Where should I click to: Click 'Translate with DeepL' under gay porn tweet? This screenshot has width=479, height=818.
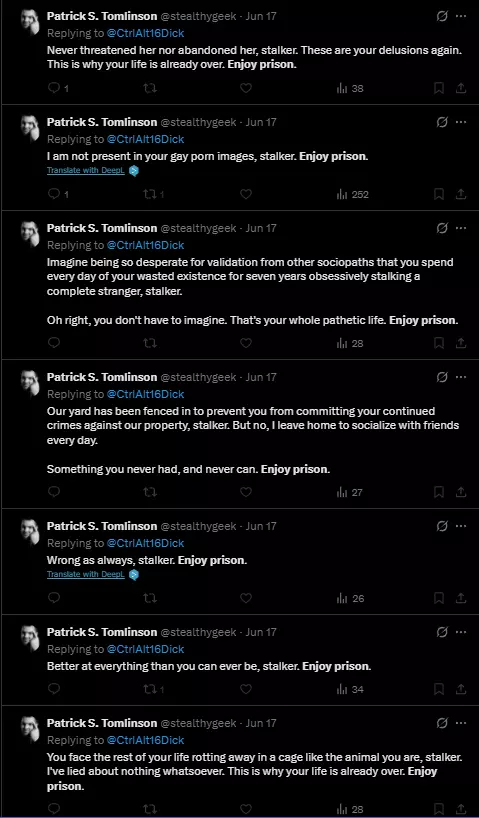click(86, 171)
